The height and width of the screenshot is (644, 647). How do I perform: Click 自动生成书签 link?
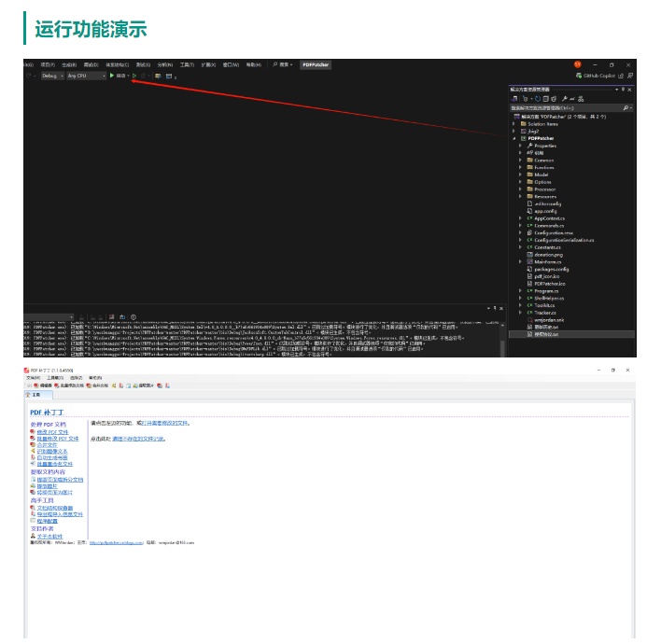click(52, 458)
